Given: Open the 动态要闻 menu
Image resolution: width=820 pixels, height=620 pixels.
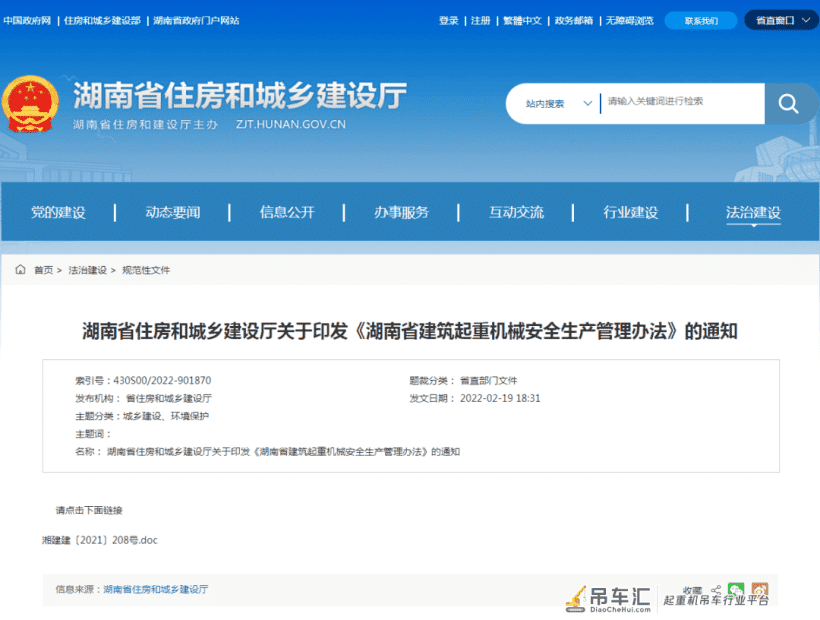Looking at the screenshot, I should [x=173, y=212].
